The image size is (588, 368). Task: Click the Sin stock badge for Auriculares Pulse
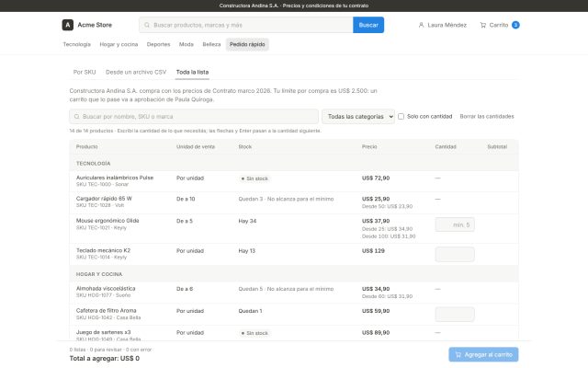pyautogui.click(x=254, y=178)
